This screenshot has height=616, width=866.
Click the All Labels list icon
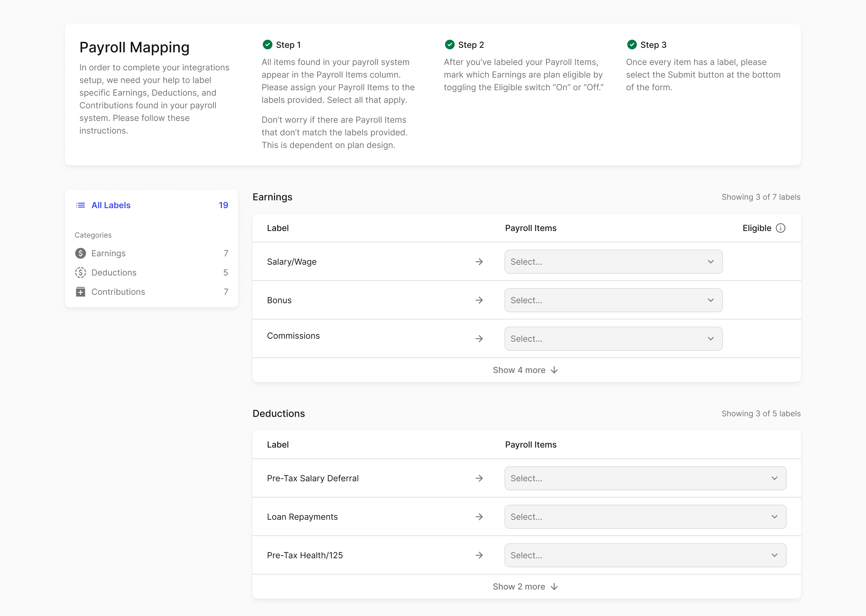click(80, 205)
